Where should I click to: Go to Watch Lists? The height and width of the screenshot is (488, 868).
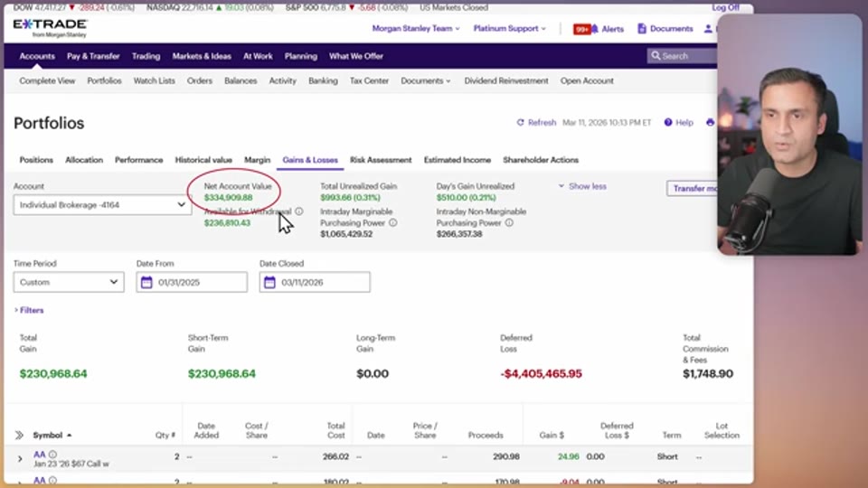click(x=154, y=80)
